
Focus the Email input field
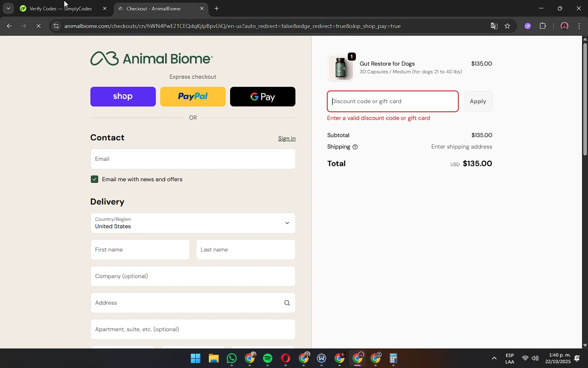193,159
